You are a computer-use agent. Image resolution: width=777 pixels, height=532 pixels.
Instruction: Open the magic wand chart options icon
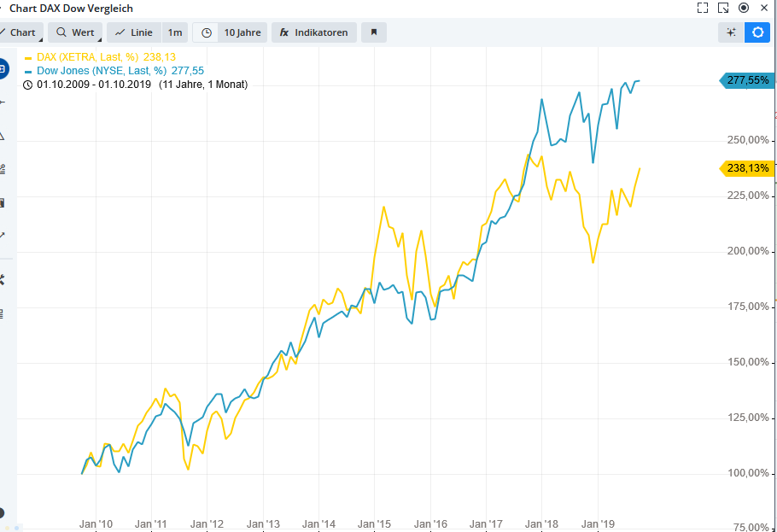click(x=730, y=32)
